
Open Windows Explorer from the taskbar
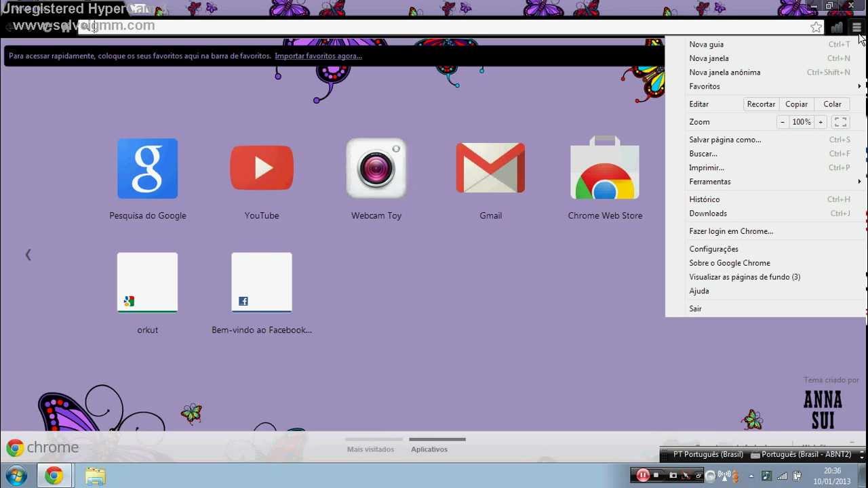pyautogui.click(x=96, y=476)
